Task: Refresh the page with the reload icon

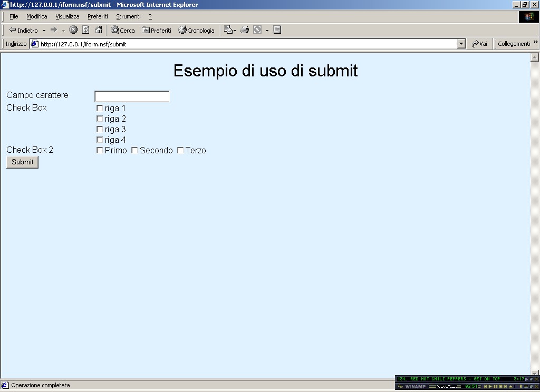Action: click(x=86, y=30)
